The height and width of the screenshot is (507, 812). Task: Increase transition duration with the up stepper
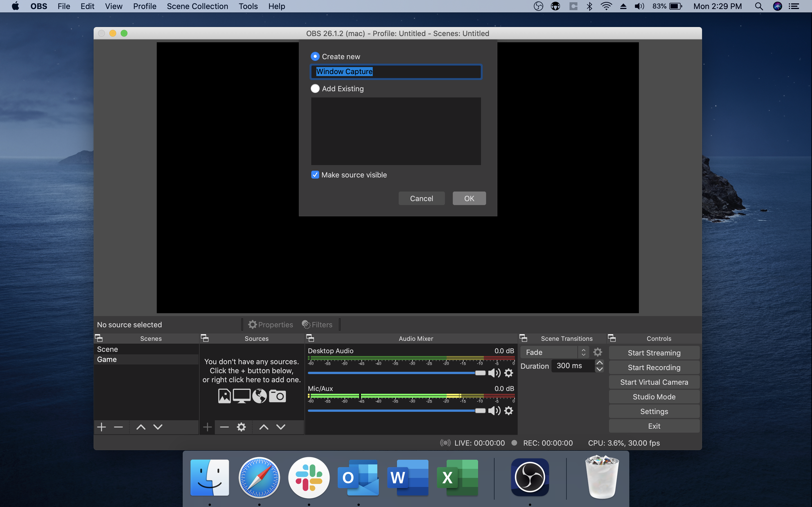pos(599,363)
